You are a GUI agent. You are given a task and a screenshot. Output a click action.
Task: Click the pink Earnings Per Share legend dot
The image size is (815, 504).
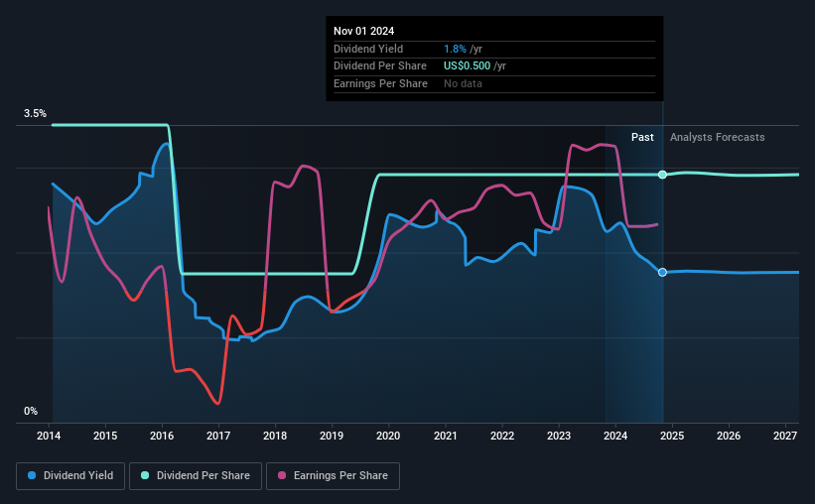282,475
